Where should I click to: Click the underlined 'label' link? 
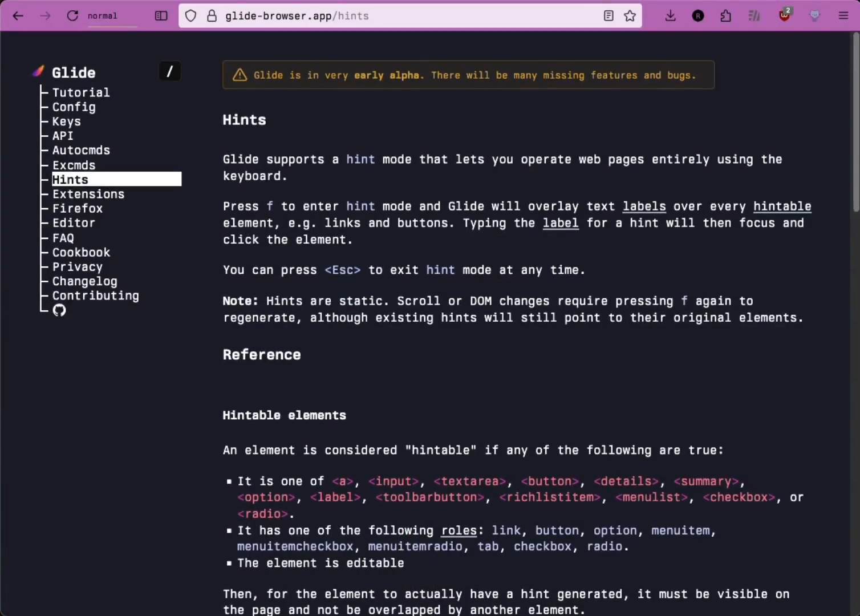561,223
